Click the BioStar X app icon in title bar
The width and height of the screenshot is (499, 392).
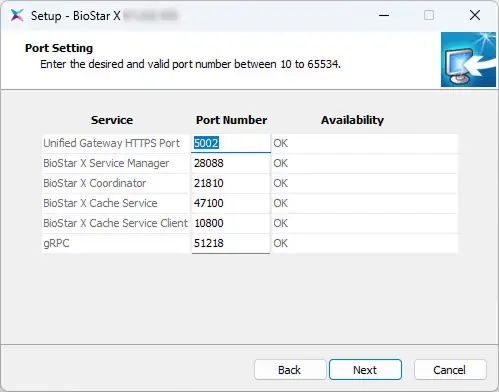point(17,15)
